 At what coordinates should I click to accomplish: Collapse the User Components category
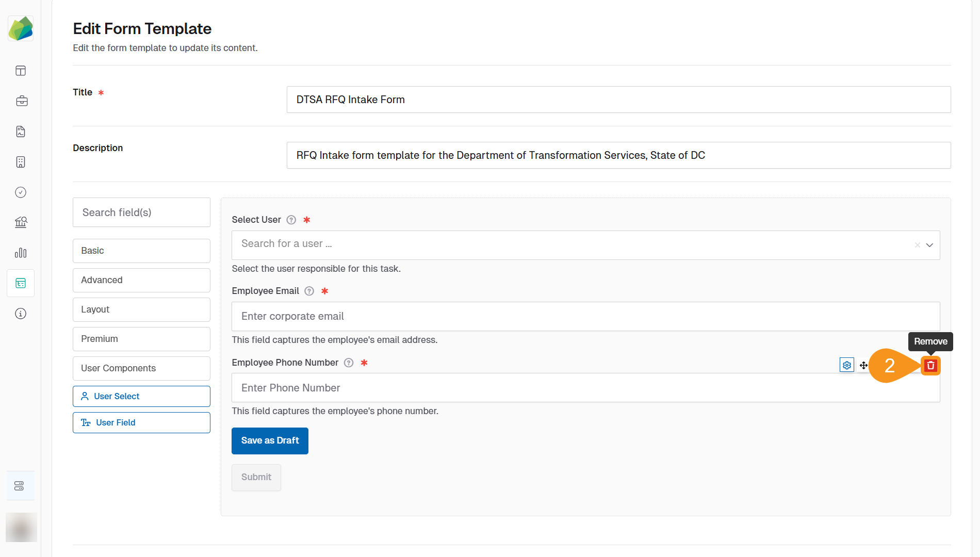click(141, 368)
